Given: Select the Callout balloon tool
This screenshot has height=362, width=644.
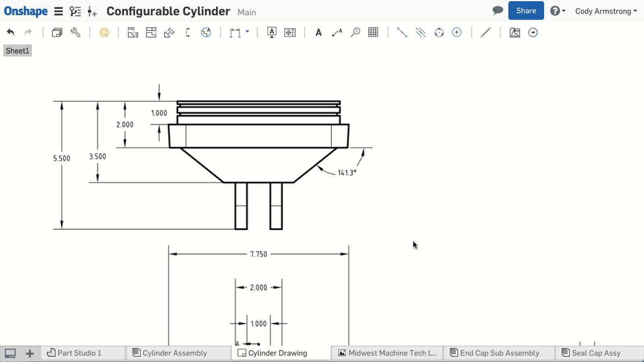Looking at the screenshot, I should point(355,33).
